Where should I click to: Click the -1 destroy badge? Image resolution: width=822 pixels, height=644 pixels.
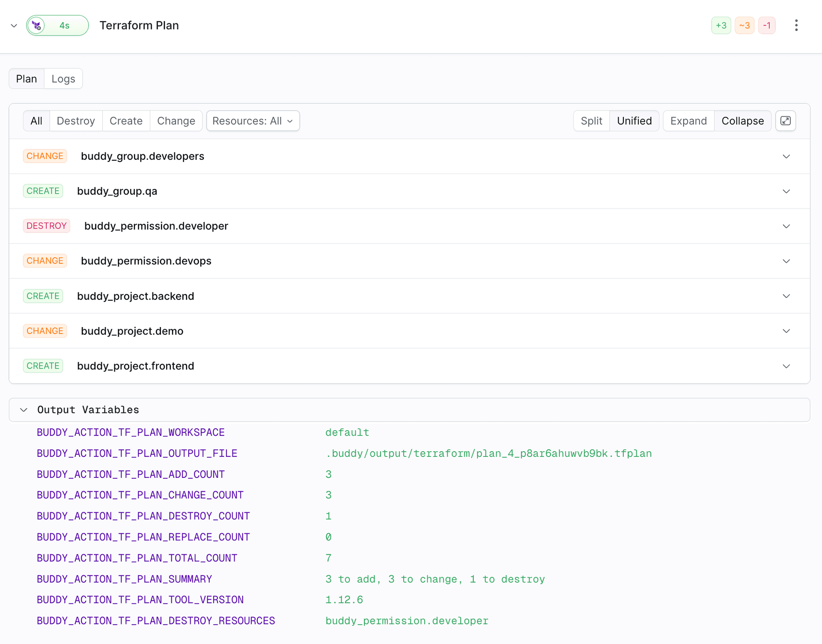point(767,26)
